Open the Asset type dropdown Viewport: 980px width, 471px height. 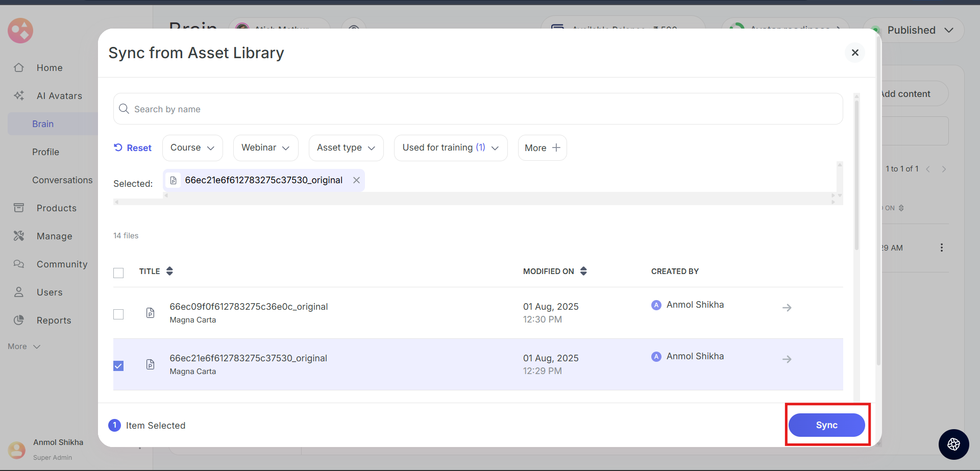346,148
